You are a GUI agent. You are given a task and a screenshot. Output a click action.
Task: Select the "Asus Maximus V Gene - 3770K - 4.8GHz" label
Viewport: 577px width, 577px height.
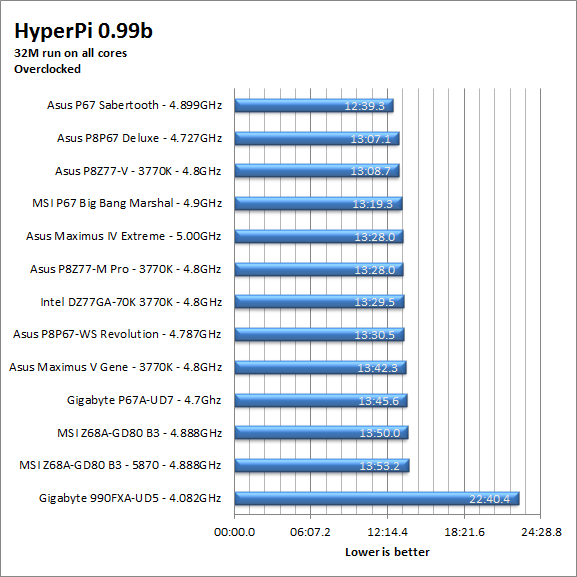point(116,367)
